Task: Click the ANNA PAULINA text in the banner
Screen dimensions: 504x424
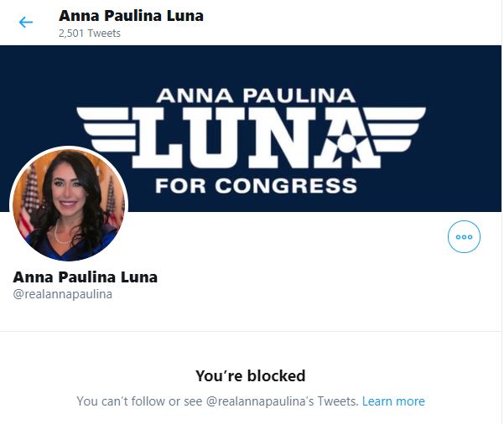Action: pyautogui.click(x=256, y=96)
